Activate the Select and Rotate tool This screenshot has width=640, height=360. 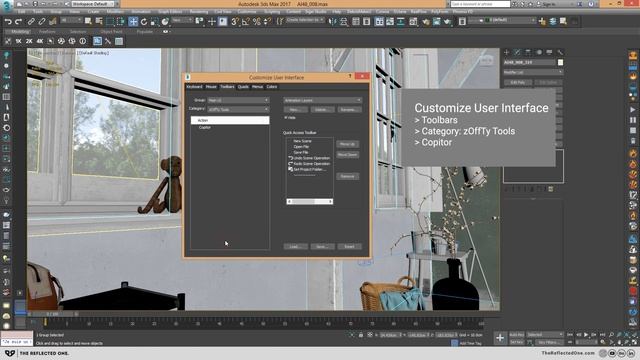(x=144, y=21)
